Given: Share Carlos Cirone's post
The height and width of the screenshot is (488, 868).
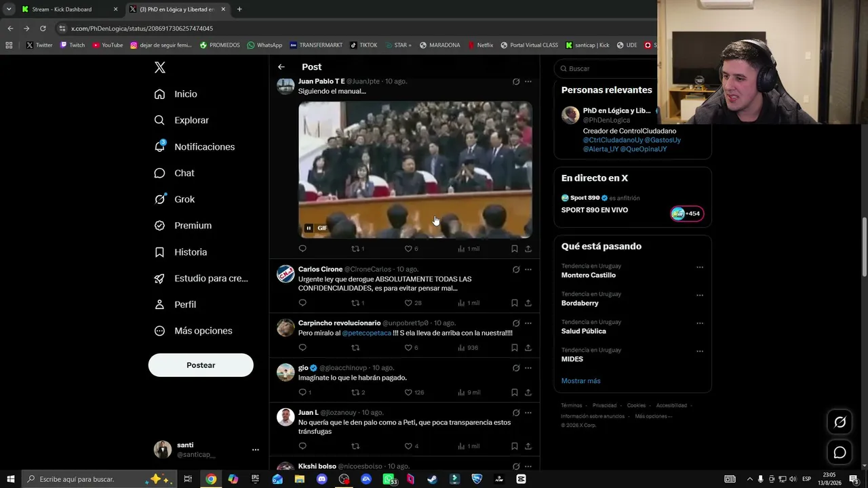Looking at the screenshot, I should point(528,303).
